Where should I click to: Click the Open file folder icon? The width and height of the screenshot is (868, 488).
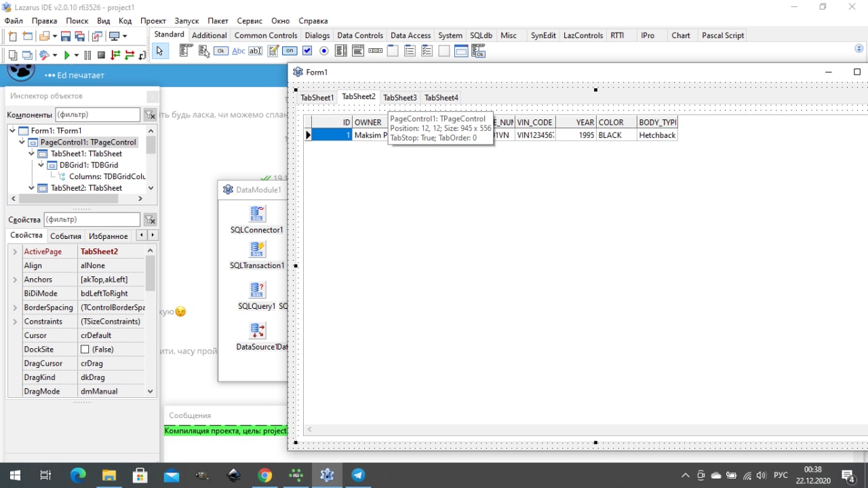tap(45, 37)
